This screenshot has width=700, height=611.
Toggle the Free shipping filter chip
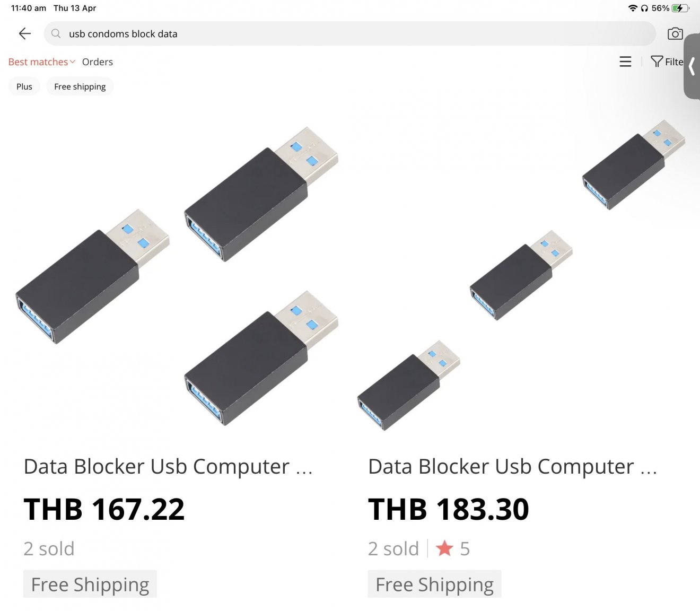pyautogui.click(x=80, y=86)
